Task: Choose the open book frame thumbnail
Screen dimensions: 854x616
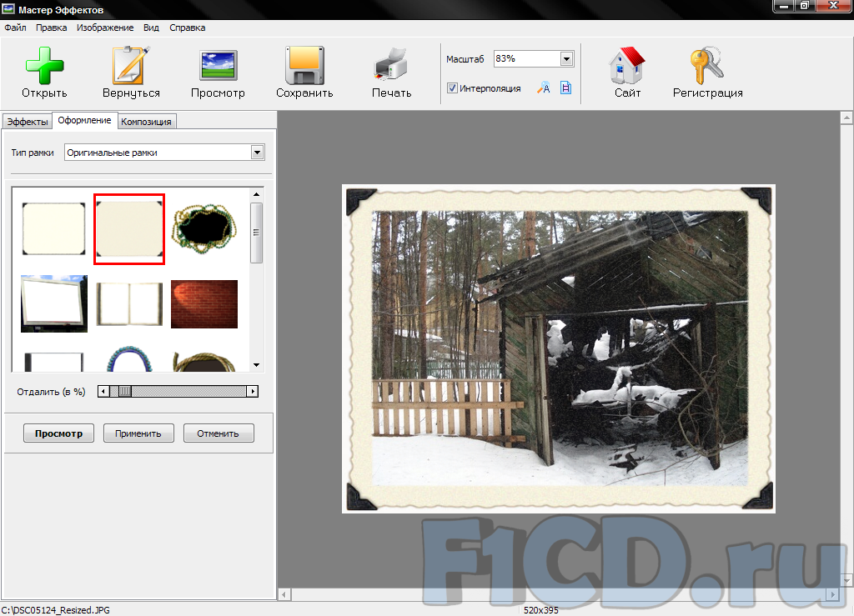Action: (x=129, y=303)
